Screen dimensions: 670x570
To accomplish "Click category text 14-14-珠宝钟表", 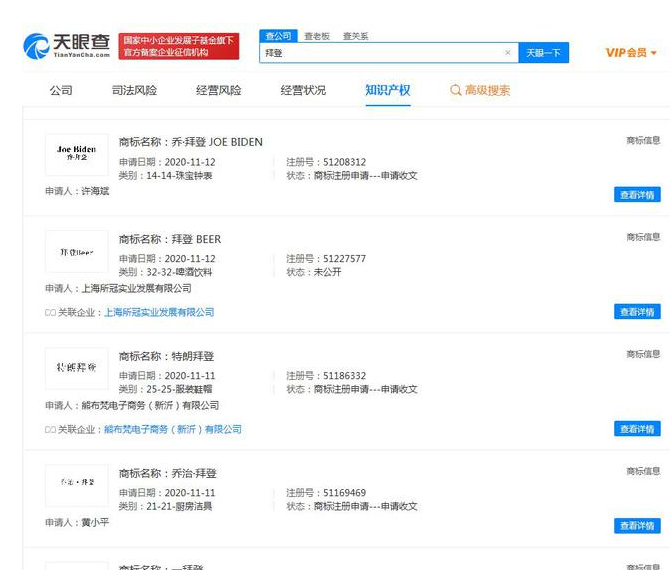I will pos(179,176).
